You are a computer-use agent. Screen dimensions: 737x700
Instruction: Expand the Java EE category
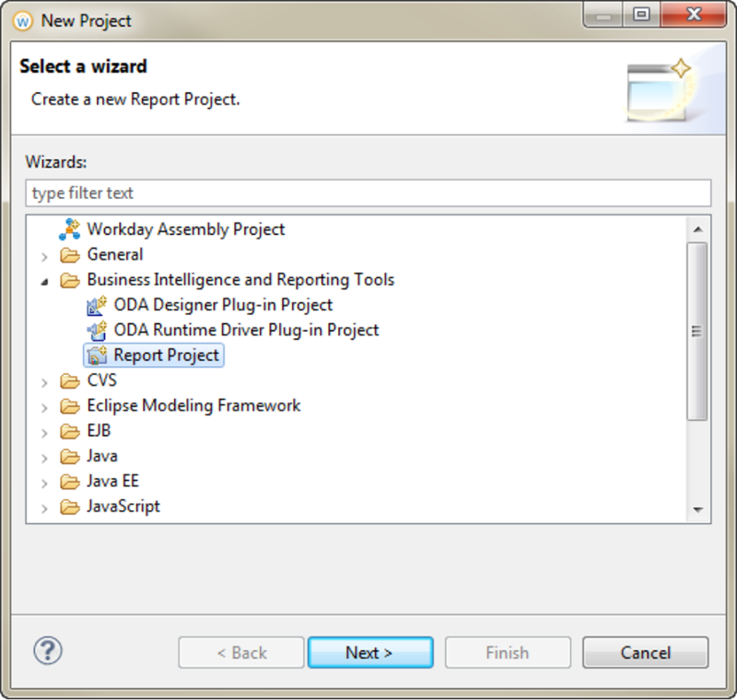coord(44,484)
